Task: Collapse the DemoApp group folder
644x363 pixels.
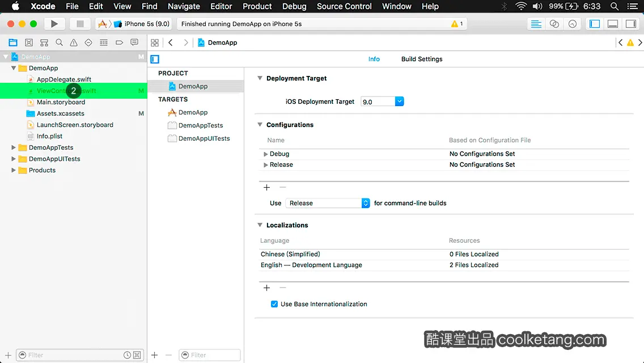Action: point(14,68)
